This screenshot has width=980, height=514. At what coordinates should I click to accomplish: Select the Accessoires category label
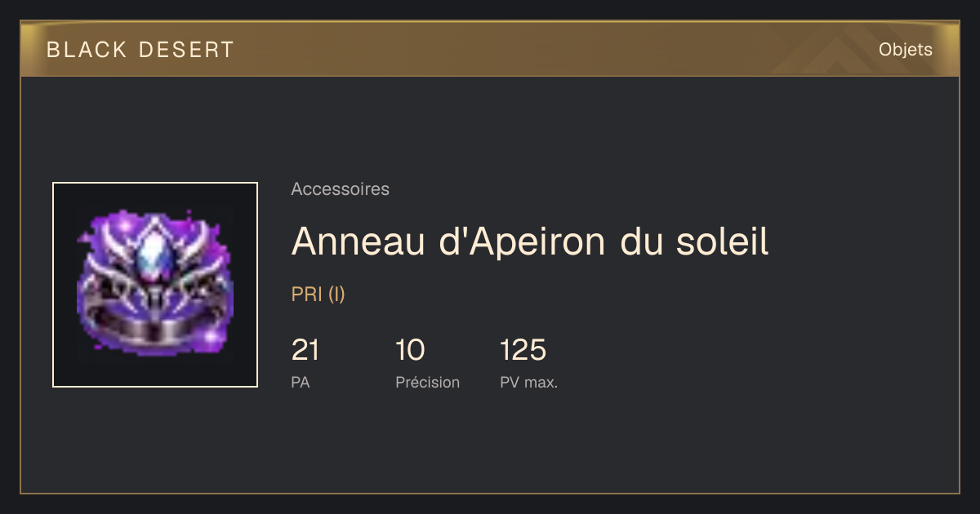340,189
